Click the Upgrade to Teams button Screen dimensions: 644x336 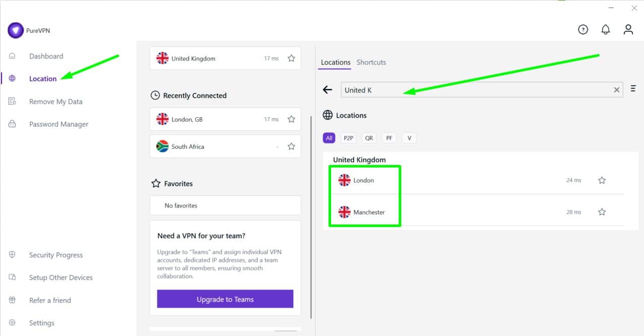pyautogui.click(x=225, y=299)
